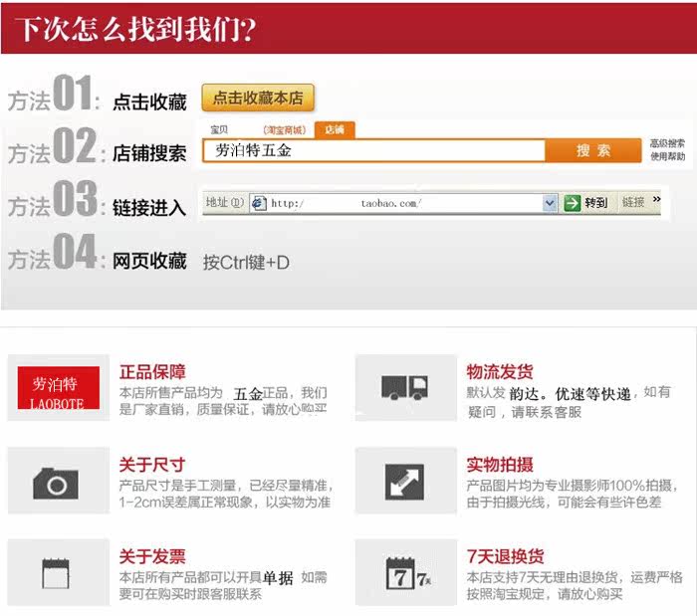Click the taobao.com address bar
This screenshot has width=697, height=616.
tap(403, 203)
